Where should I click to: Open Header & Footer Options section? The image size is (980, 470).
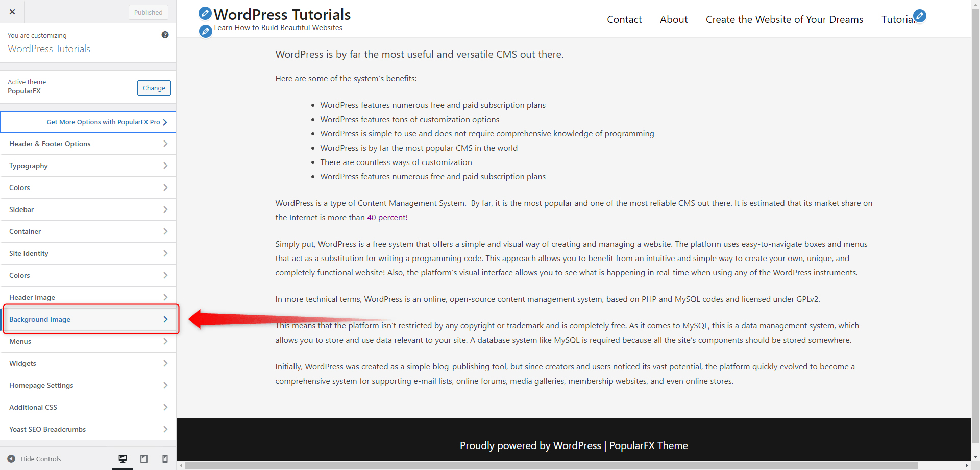point(88,144)
